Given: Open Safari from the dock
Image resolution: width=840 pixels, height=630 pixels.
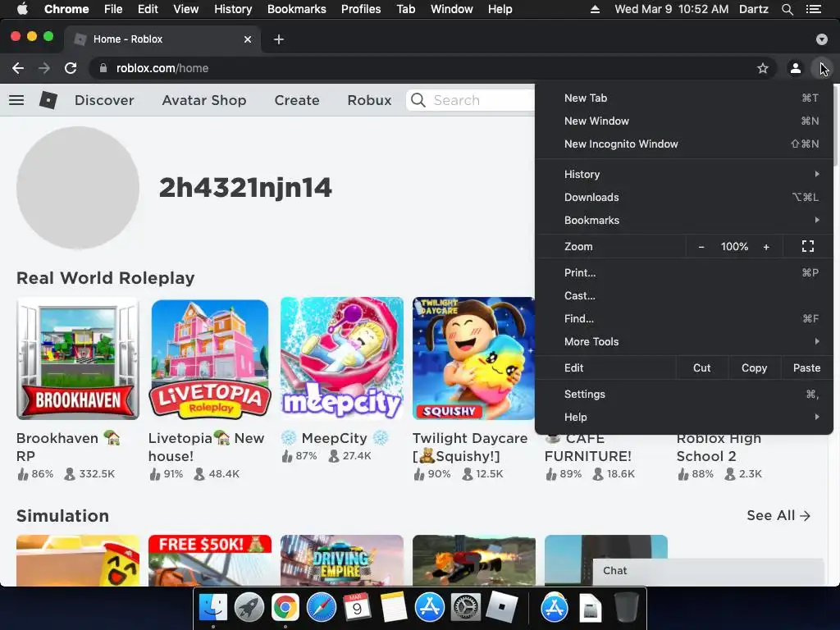Looking at the screenshot, I should pos(321,608).
